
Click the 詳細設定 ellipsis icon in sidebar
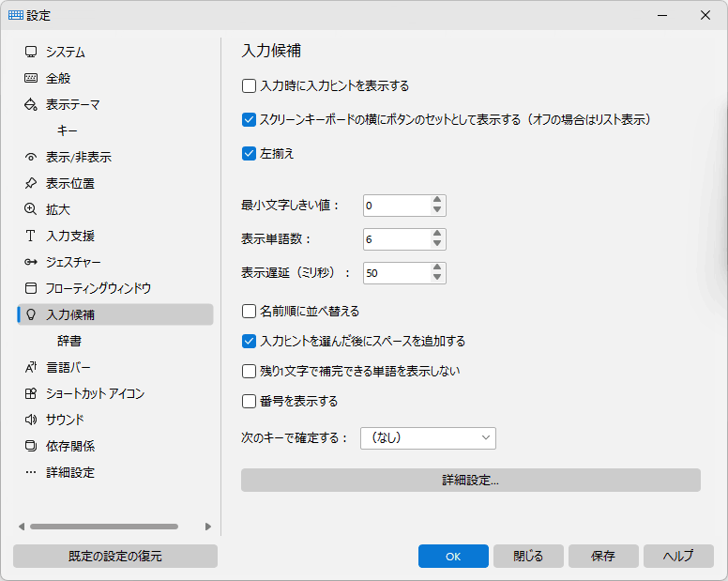31,472
